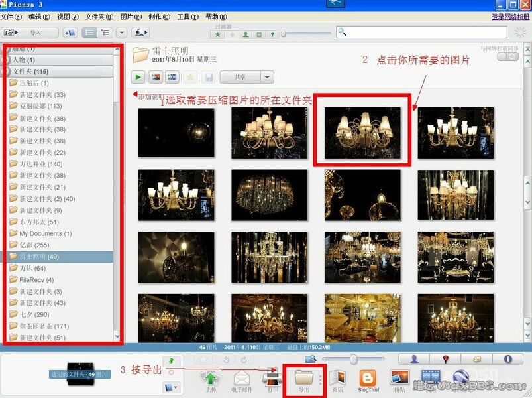The width and height of the screenshot is (532, 398).
Task: Select the 万达开业 (140) folder
Action: [40, 164]
